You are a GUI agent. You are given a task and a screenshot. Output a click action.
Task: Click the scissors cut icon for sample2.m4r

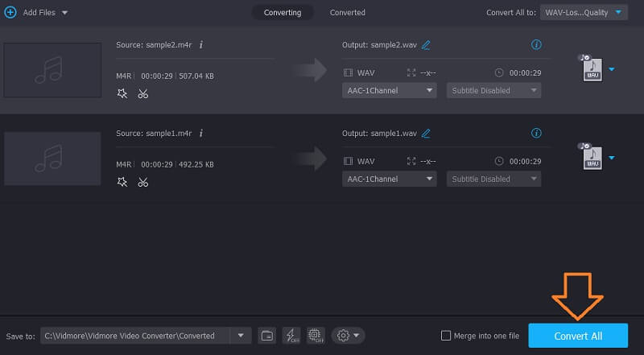point(142,93)
